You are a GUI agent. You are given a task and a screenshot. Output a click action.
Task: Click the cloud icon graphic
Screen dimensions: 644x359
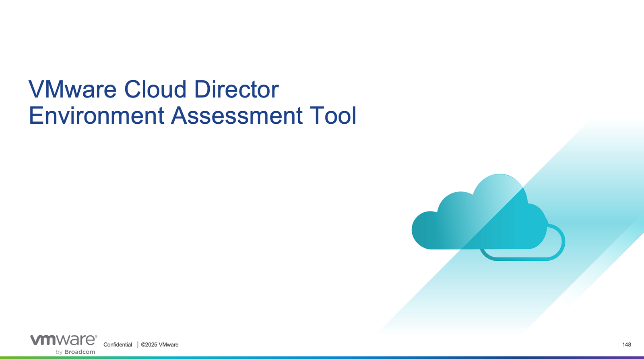tap(488, 217)
